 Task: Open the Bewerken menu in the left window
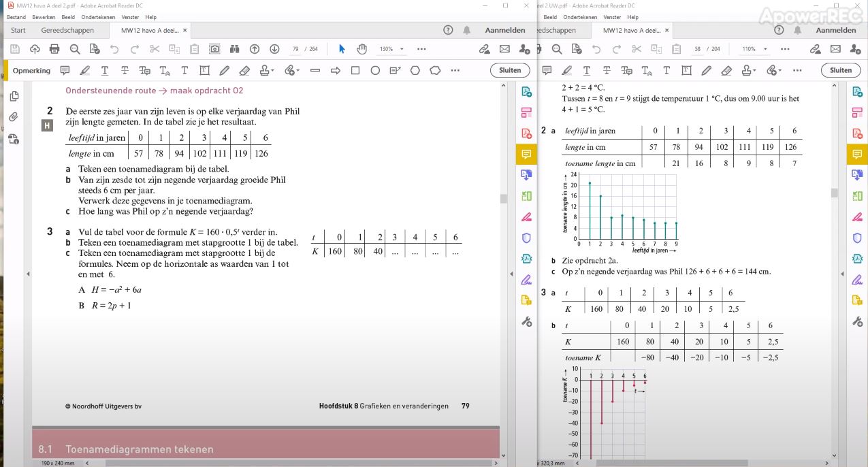point(44,17)
